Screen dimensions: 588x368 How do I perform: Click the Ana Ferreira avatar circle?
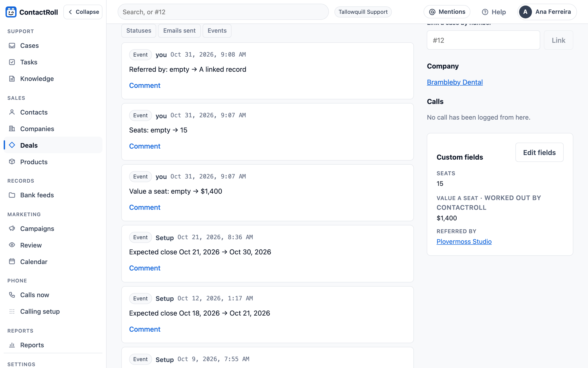[525, 12]
